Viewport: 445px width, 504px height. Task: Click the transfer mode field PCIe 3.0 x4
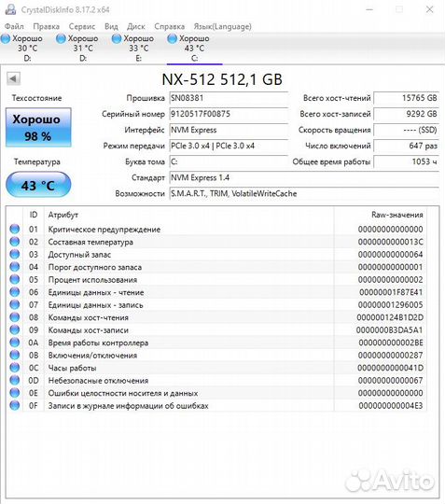pos(229,146)
